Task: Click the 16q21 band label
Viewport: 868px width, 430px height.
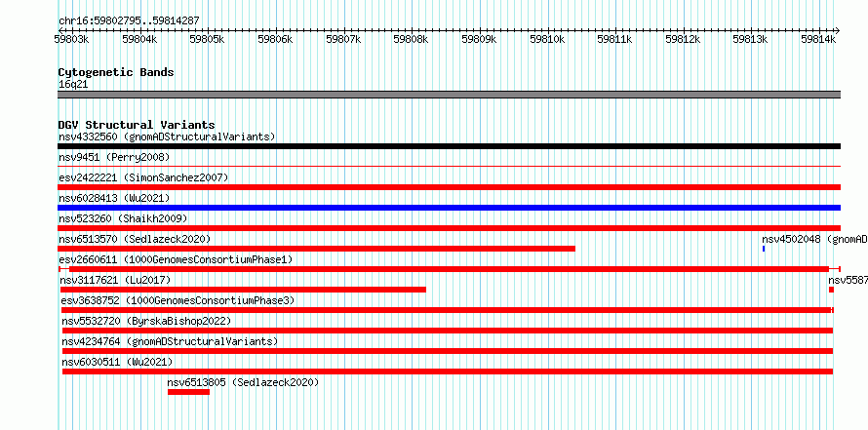Action: pos(73,85)
